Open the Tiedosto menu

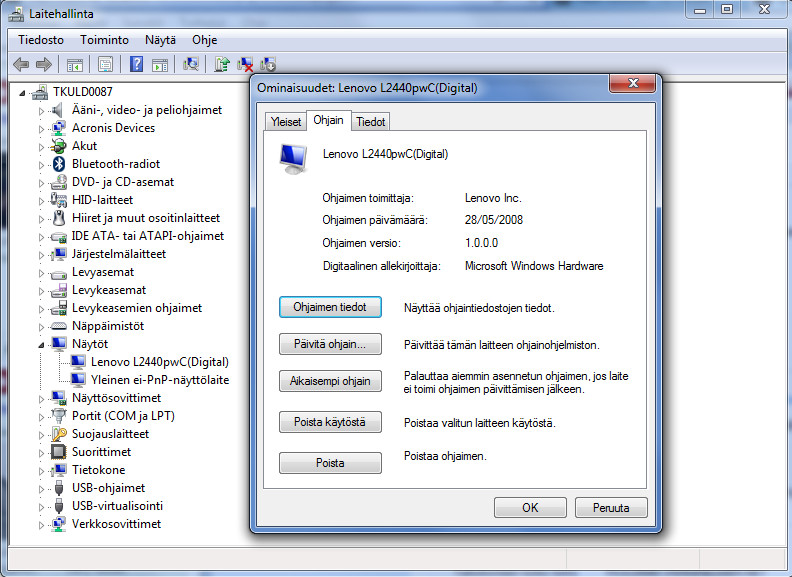(x=41, y=40)
